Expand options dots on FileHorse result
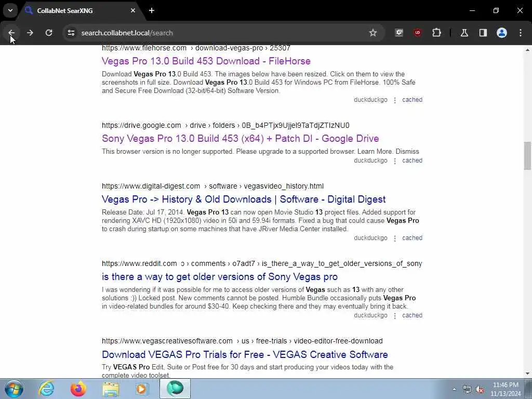The image size is (532, 399). click(395, 100)
